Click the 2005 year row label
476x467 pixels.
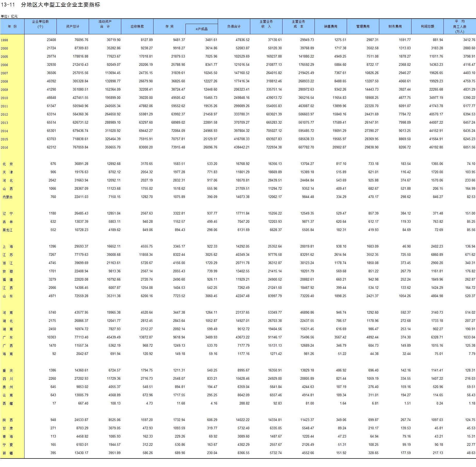pyautogui.click(x=4, y=57)
